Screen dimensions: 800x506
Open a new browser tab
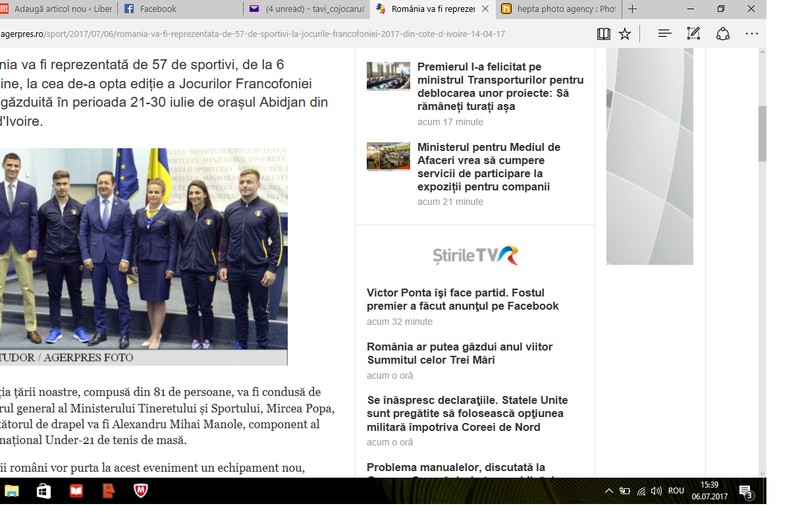[x=632, y=9]
